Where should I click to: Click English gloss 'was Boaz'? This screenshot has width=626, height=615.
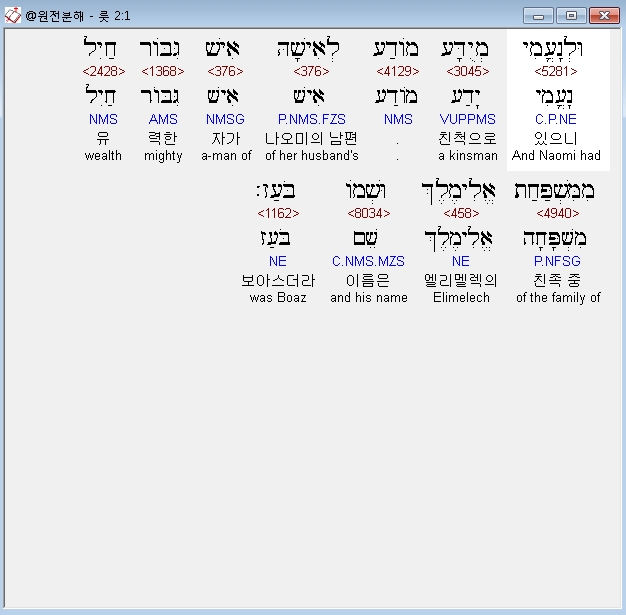[x=278, y=298]
